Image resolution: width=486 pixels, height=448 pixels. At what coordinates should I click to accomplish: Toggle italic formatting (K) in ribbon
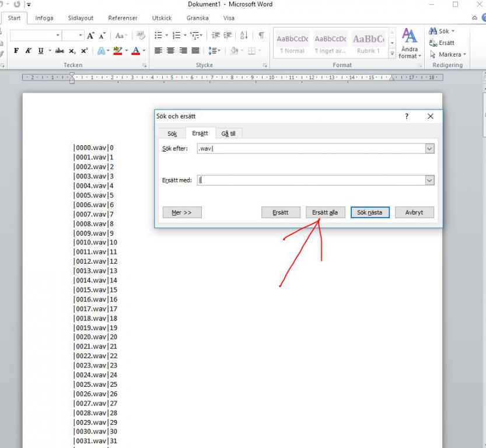click(28, 51)
